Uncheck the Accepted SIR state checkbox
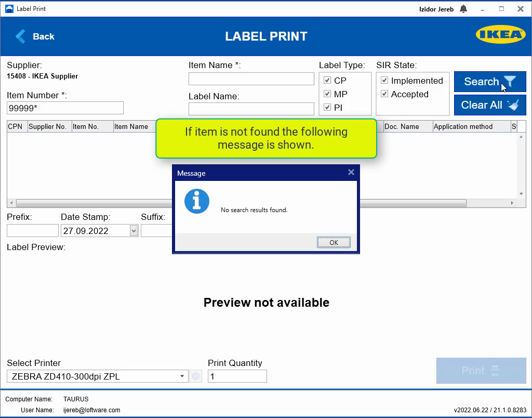 click(x=384, y=94)
